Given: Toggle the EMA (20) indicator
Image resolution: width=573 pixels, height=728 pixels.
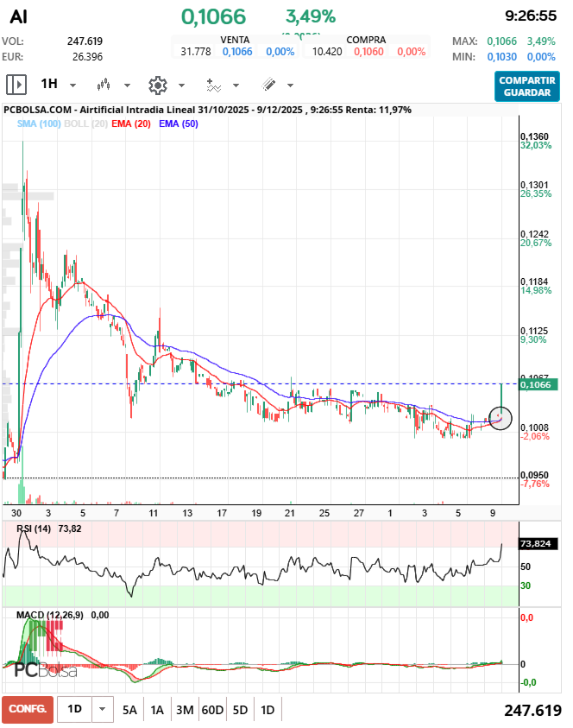Looking at the screenshot, I should 132,124.
